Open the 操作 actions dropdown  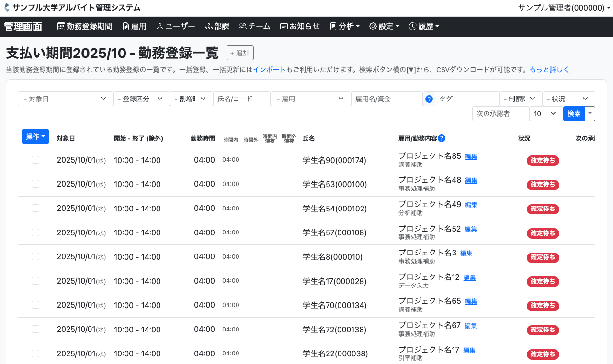tap(35, 137)
